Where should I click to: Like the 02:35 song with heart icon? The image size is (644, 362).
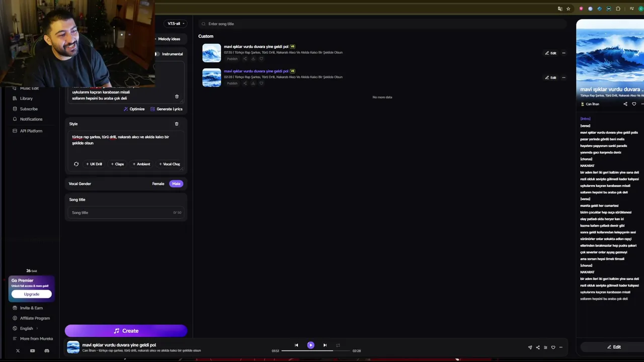(261, 59)
